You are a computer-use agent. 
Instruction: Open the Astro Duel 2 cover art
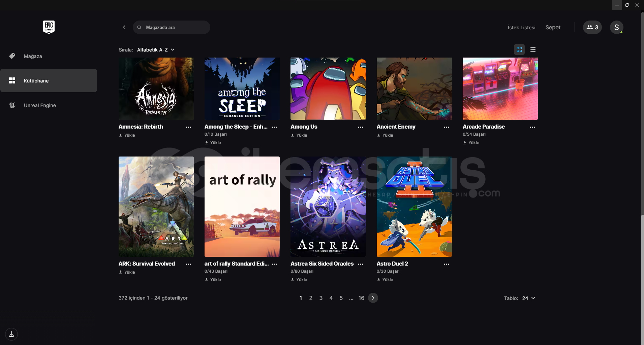pos(414,207)
